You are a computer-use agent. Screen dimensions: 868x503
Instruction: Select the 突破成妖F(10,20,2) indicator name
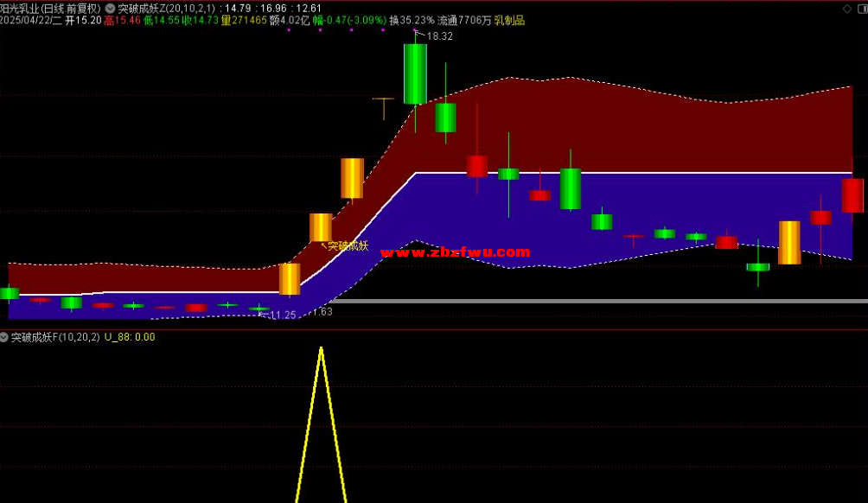(55, 337)
